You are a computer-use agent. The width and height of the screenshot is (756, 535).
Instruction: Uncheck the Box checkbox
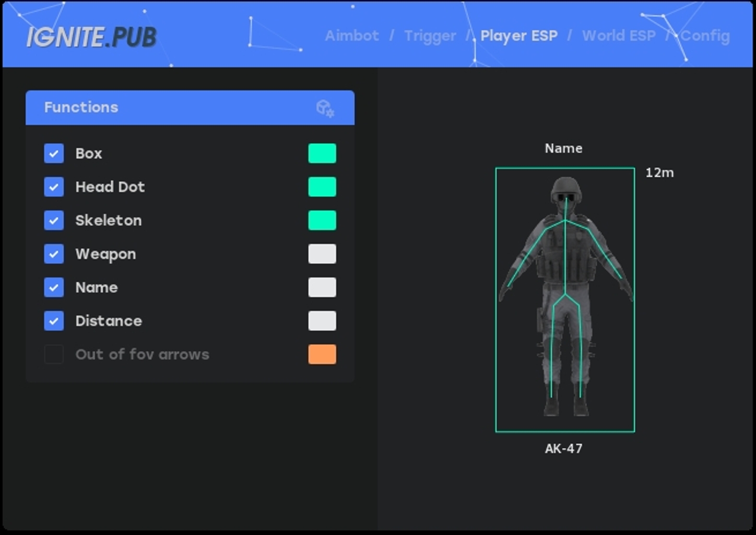(x=54, y=154)
